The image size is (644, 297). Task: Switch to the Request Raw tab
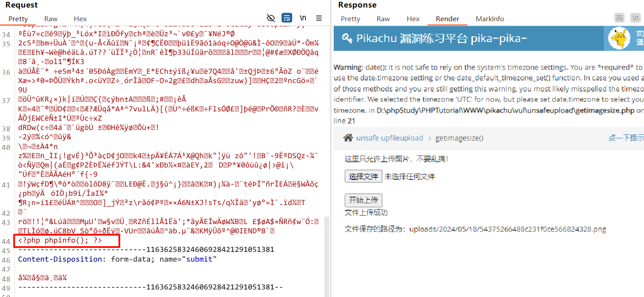pyautogui.click(x=51, y=19)
